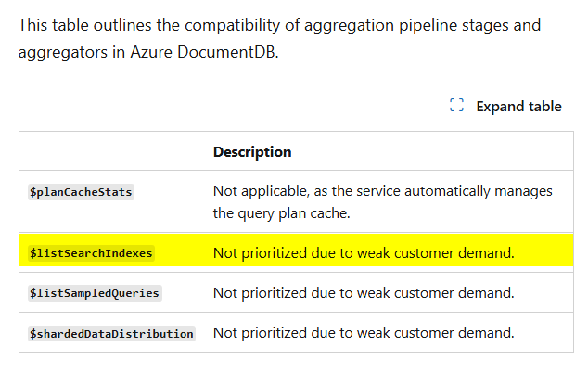Click the word 'aggregators' in the intro
Screen dimensions: 588x373
pyautogui.click(x=63, y=52)
